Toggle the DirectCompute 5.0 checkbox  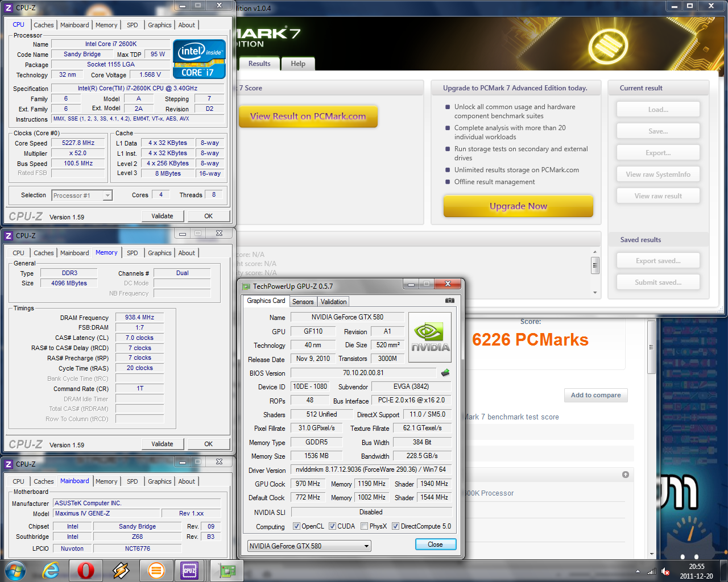coord(396,526)
